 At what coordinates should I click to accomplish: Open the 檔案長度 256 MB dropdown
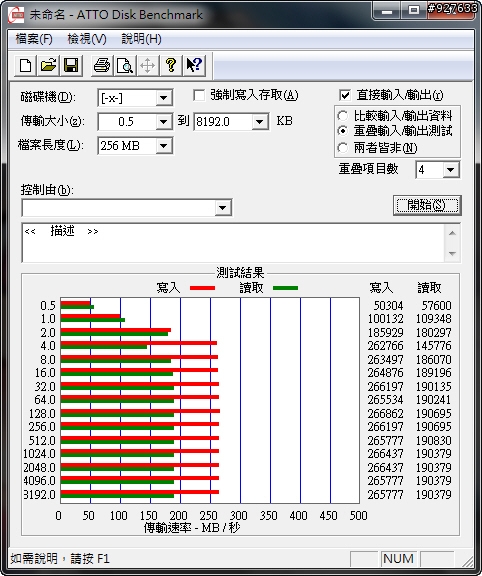click(x=163, y=146)
